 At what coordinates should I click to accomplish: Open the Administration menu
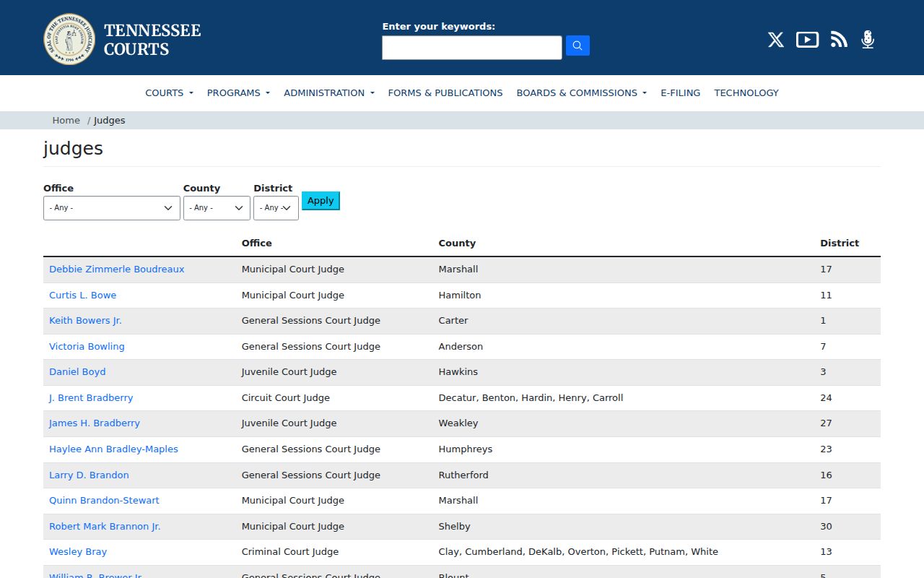329,93
